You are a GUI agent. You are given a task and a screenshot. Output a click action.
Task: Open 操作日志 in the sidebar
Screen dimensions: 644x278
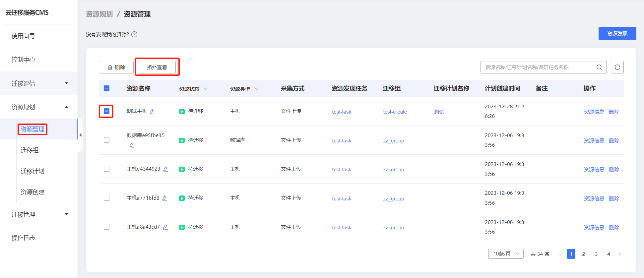[23, 238]
